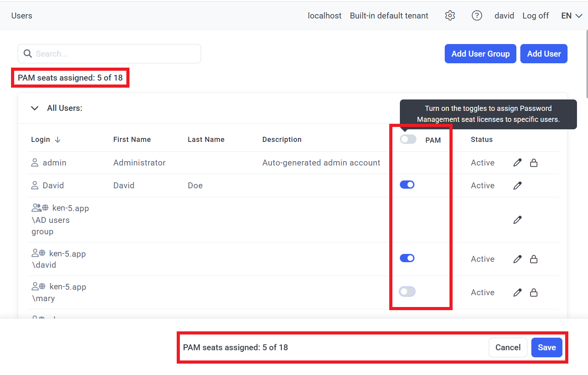The height and width of the screenshot is (375, 588).
Task: Click the help question mark icon
Action: (x=477, y=16)
